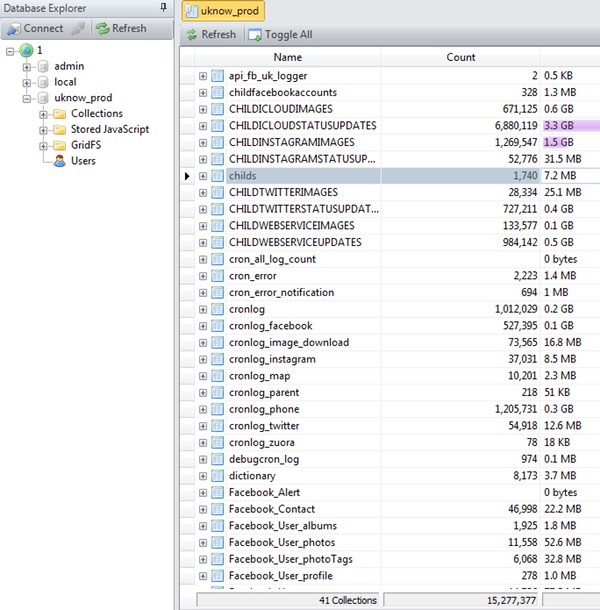Expand the admin database node
This screenshot has width=600, height=610.
26,67
